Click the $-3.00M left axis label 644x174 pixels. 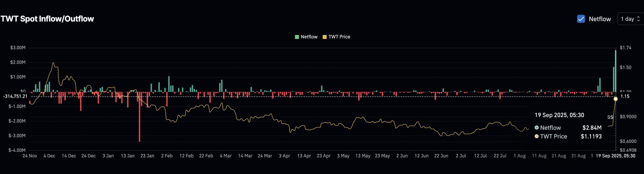coord(17,136)
